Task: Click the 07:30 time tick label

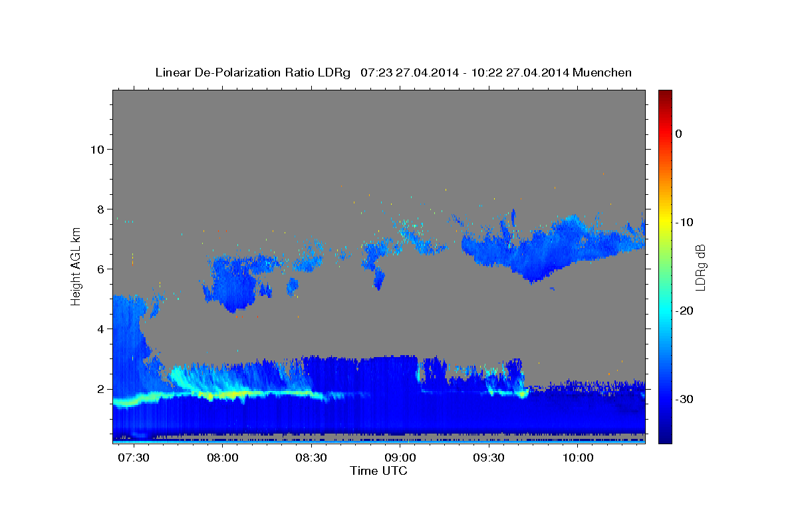Action: (134, 458)
